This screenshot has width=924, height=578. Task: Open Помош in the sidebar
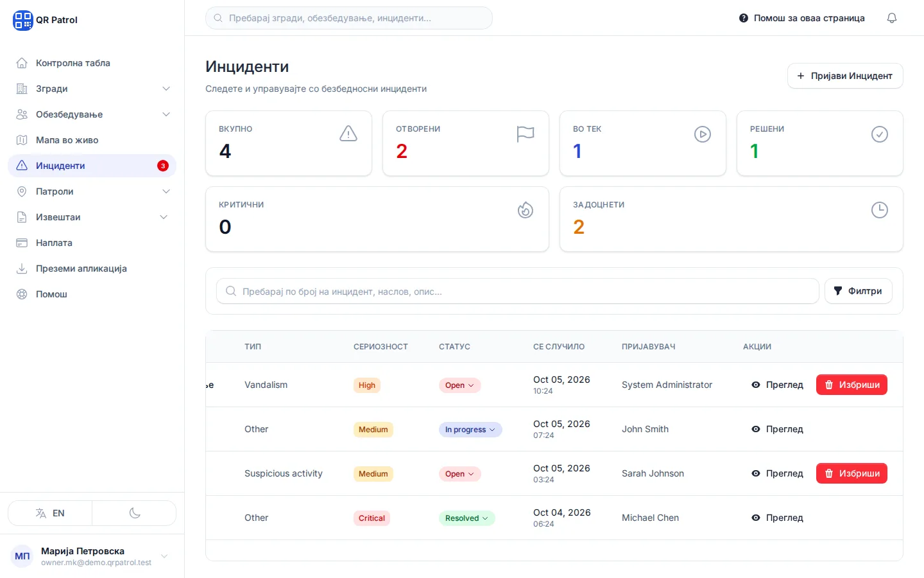[92, 294]
